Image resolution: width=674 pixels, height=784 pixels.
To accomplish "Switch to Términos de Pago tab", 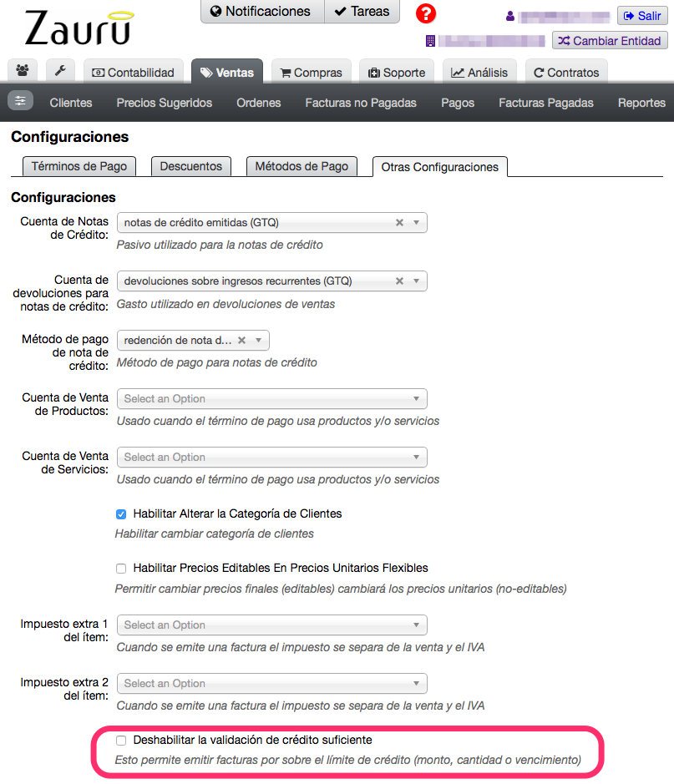I will (79, 166).
